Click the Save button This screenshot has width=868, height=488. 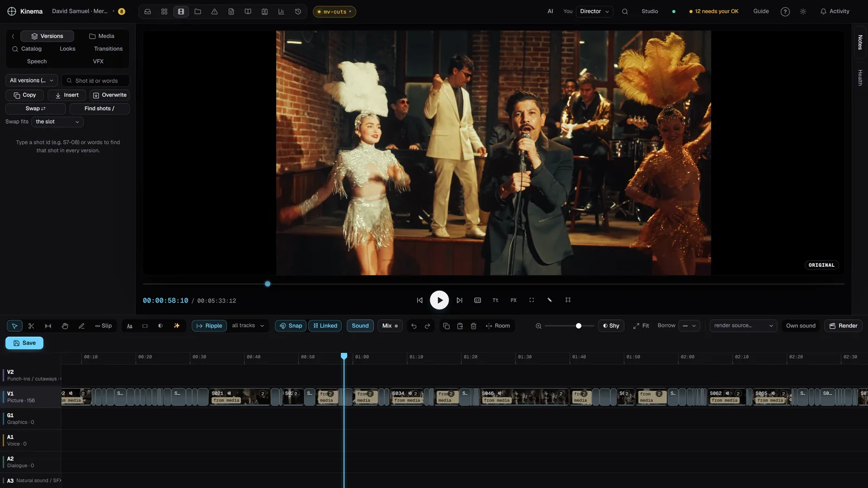click(24, 343)
